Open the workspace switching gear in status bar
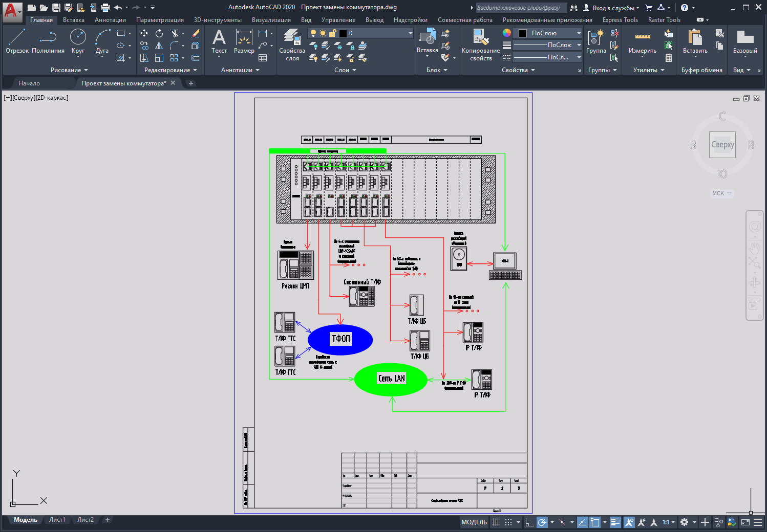Screen dimensions: 767x532 tap(684, 522)
